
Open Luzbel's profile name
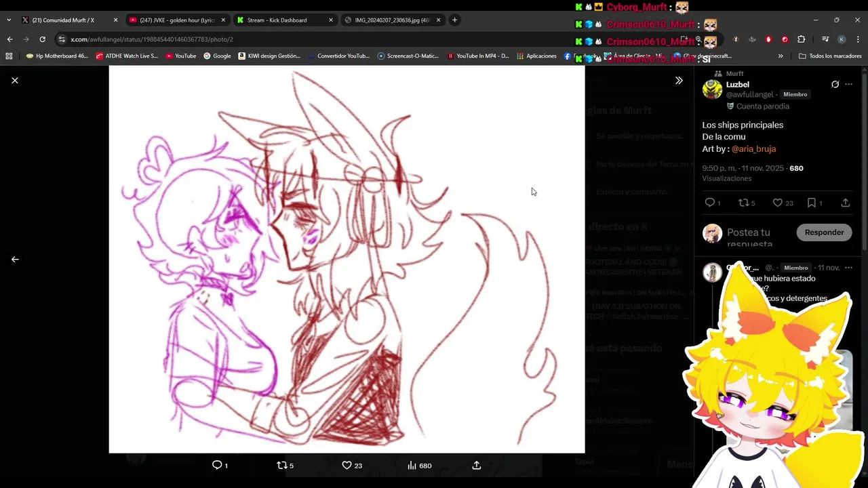738,85
